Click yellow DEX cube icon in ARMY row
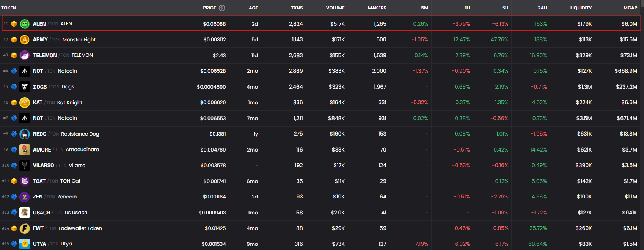This screenshot has width=644, height=250. coord(14,39)
